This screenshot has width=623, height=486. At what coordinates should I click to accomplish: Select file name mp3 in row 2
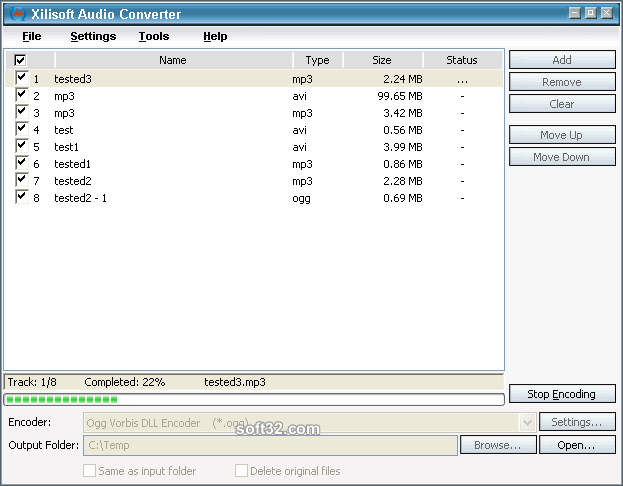coord(64,97)
